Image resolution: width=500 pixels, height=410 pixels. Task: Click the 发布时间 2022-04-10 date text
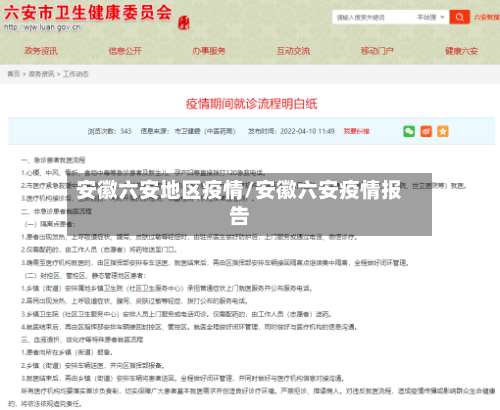[x=291, y=131]
